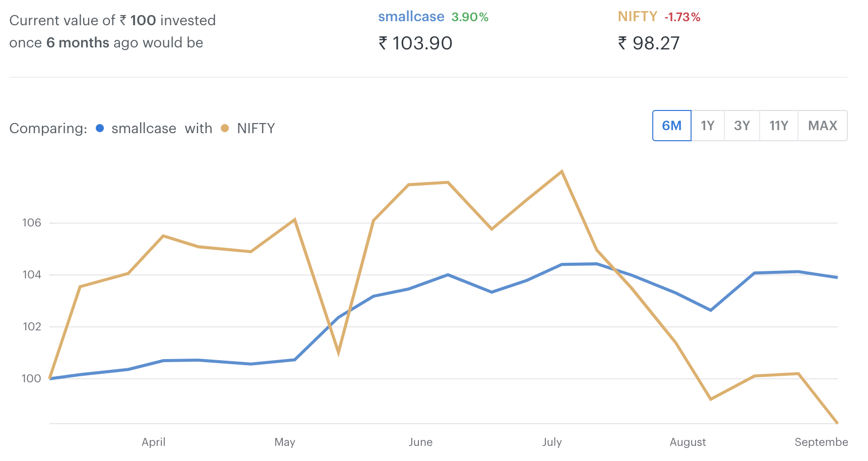
Task: Click the smallcase legend label
Action: coord(144,129)
